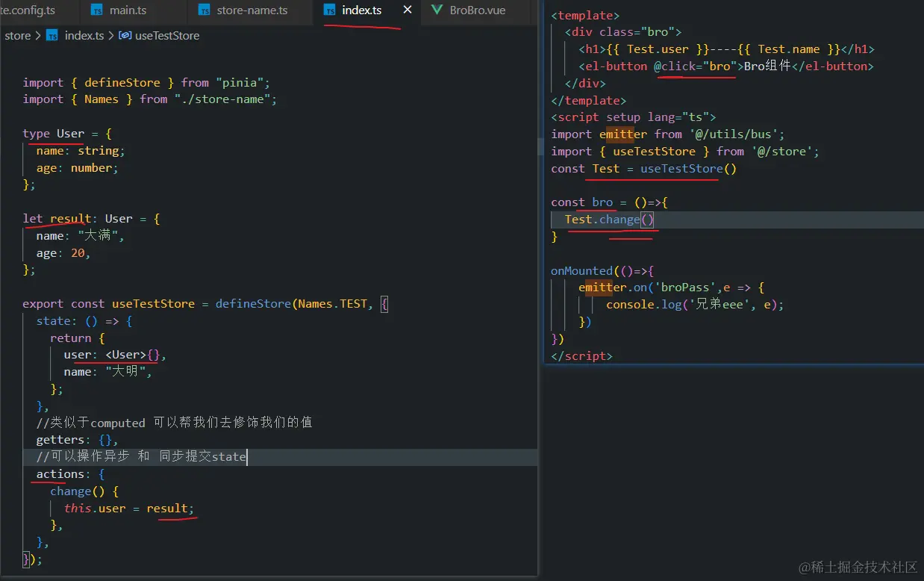Click the comment ending with 同步提交state
Image resolution: width=924 pixels, height=581 pixels.
(x=141, y=457)
